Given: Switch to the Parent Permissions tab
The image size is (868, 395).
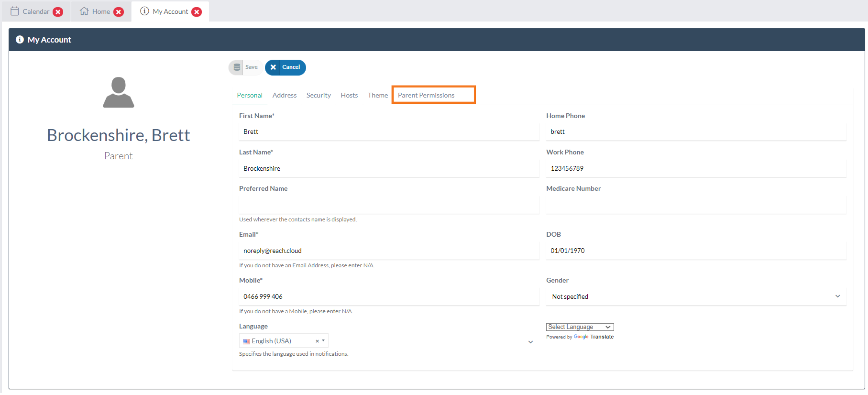Looking at the screenshot, I should click(x=426, y=95).
